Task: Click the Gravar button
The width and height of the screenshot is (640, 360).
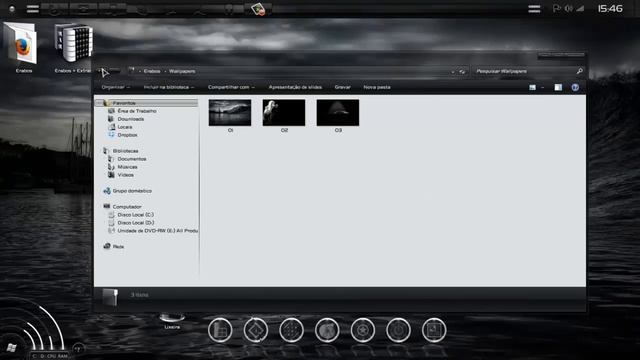Action: (342, 87)
